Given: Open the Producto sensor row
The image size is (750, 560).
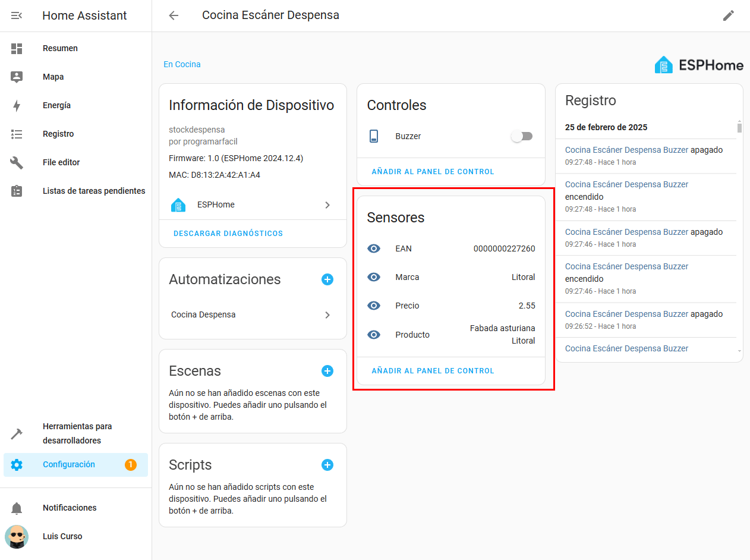Looking at the screenshot, I should pyautogui.click(x=452, y=335).
